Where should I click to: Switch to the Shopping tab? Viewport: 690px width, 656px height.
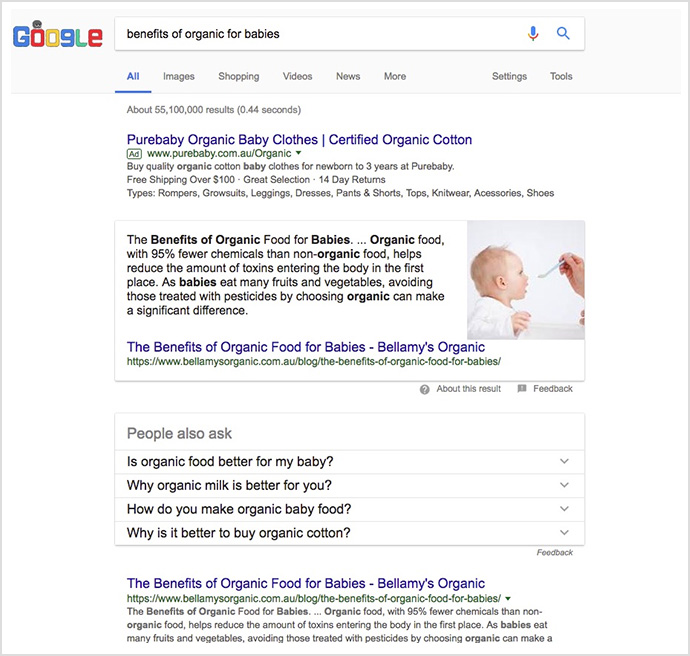pos(239,77)
